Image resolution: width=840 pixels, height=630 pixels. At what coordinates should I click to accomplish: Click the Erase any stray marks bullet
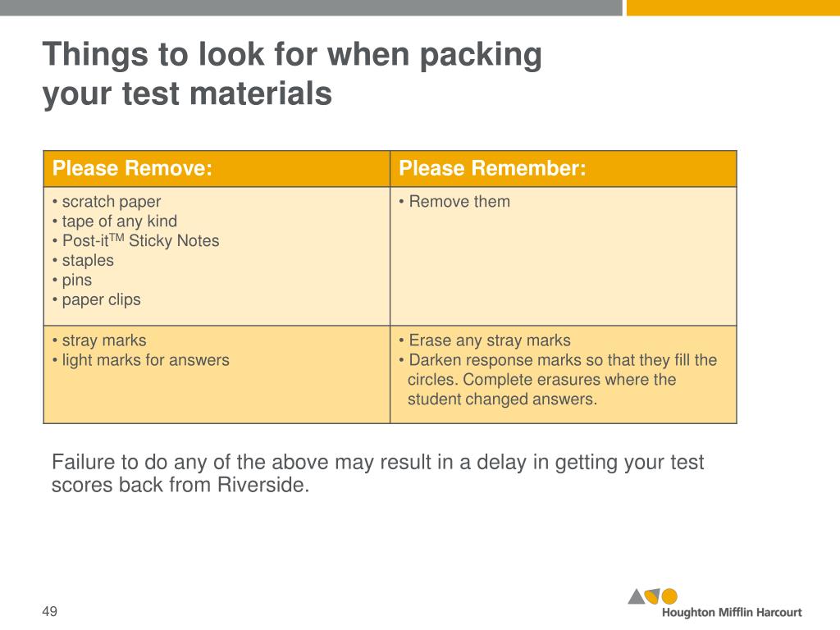[x=485, y=340]
